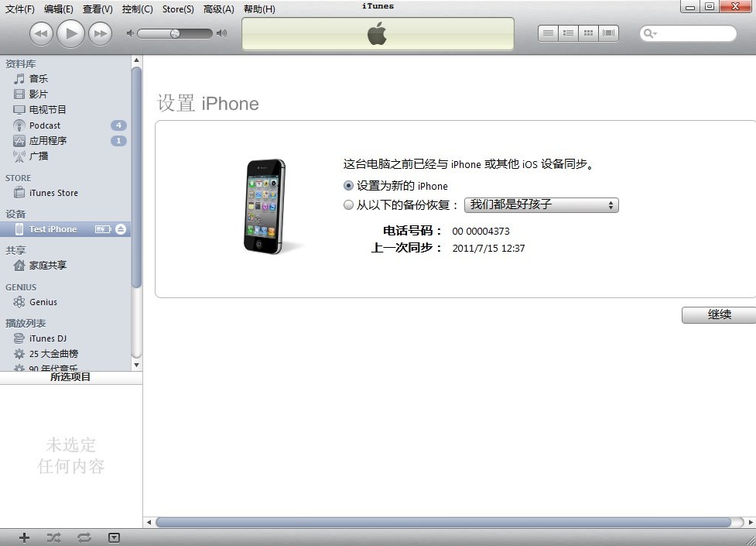Toggle shuffle with the crossed-arrows icon
This screenshot has height=546, width=756.
(x=53, y=537)
